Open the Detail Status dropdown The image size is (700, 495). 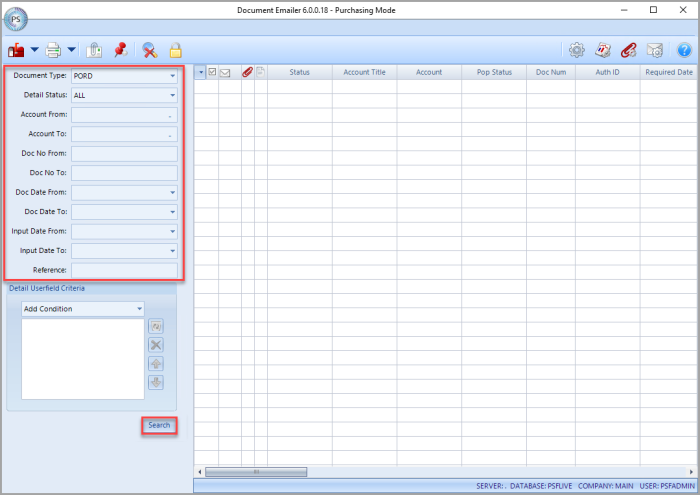172,95
